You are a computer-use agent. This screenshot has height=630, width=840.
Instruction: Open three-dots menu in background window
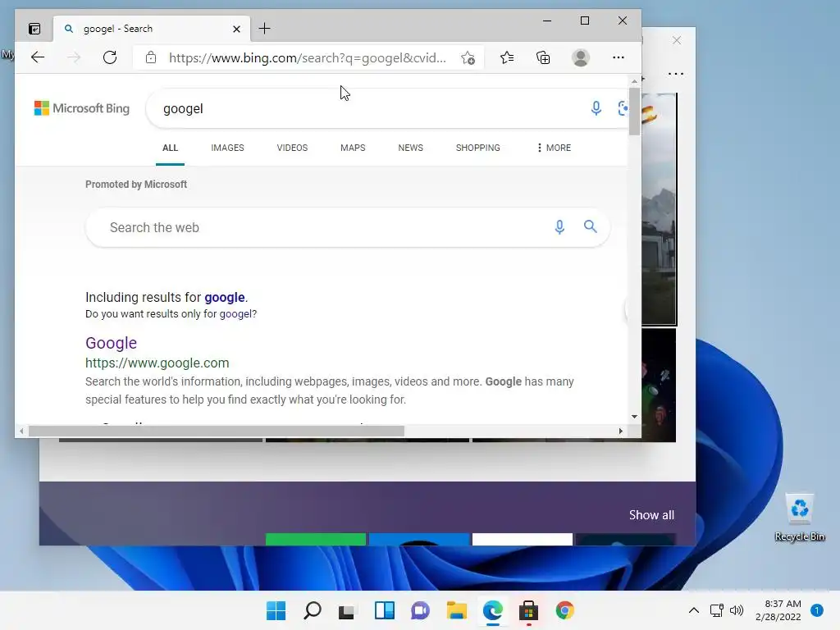tap(676, 74)
